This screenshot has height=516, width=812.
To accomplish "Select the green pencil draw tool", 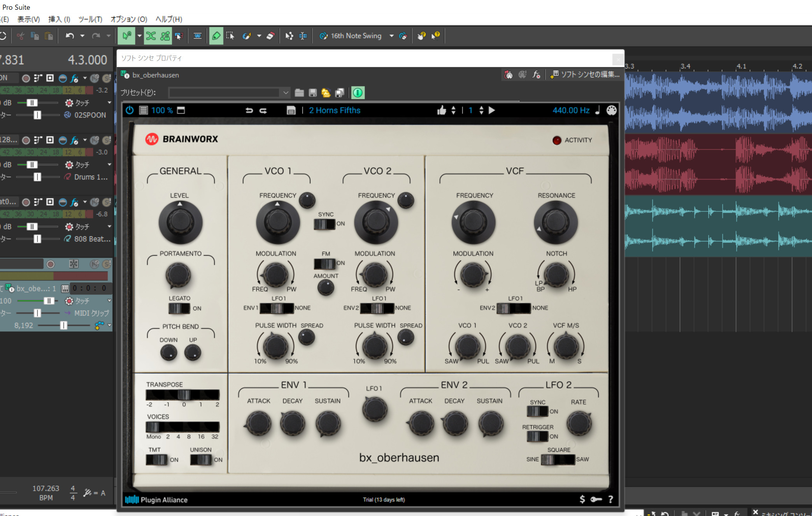I will [216, 36].
